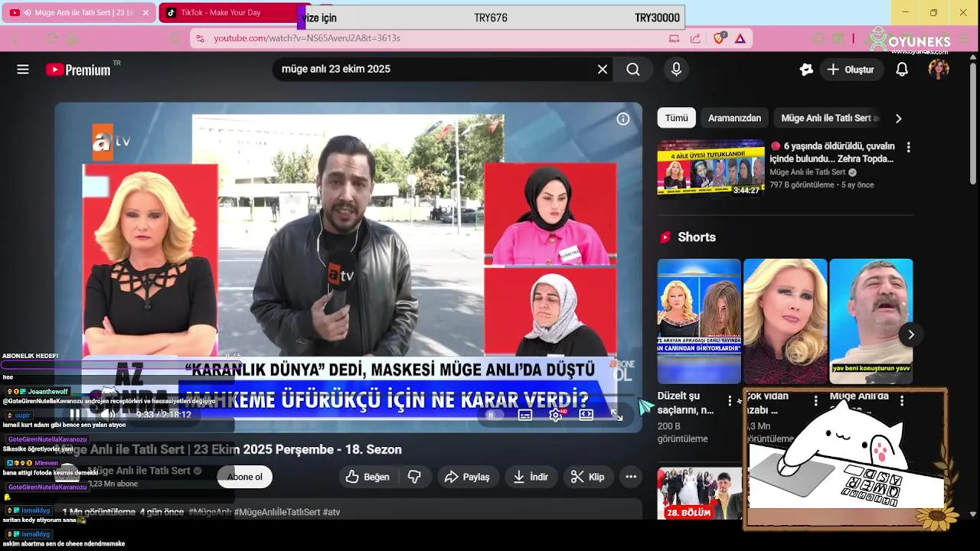Expand more filter chips with arrow
The width and height of the screenshot is (980, 551).
pyautogui.click(x=898, y=119)
